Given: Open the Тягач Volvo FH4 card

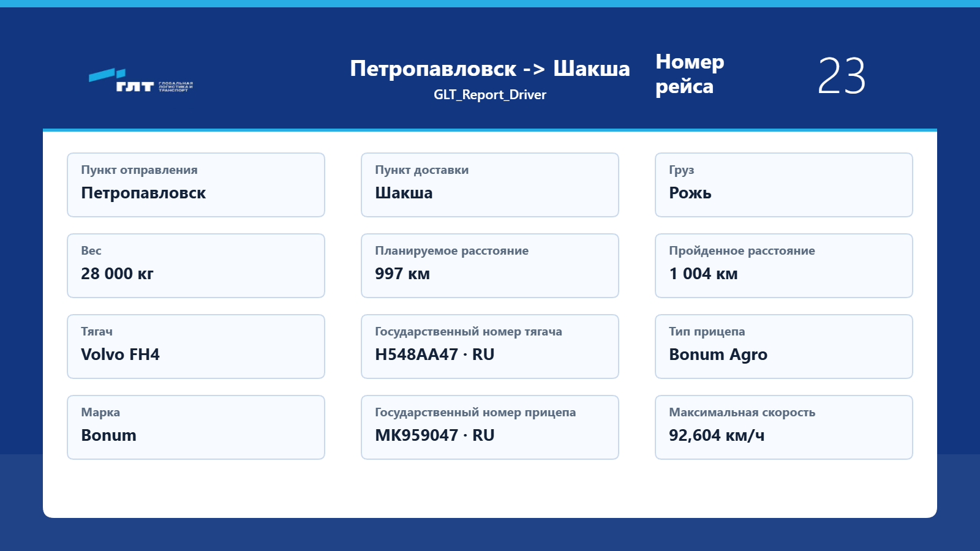Looking at the screenshot, I should (196, 347).
